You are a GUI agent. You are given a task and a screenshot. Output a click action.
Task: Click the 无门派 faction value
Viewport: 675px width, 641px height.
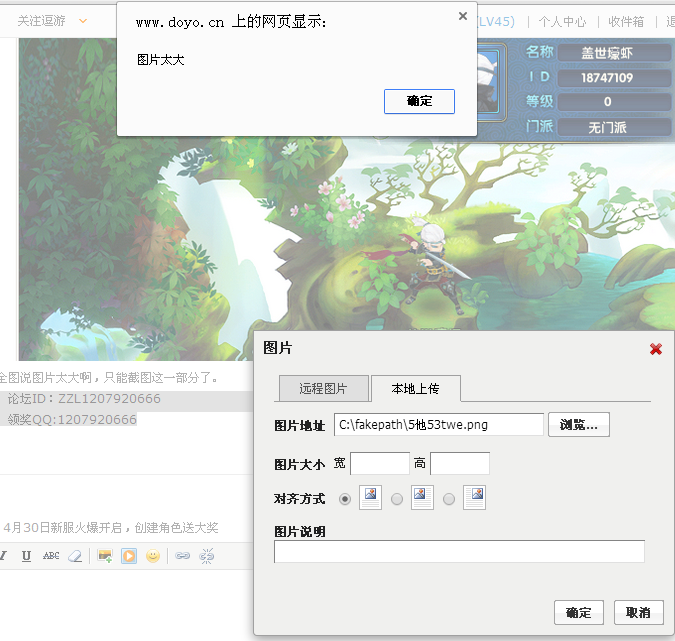tap(607, 127)
